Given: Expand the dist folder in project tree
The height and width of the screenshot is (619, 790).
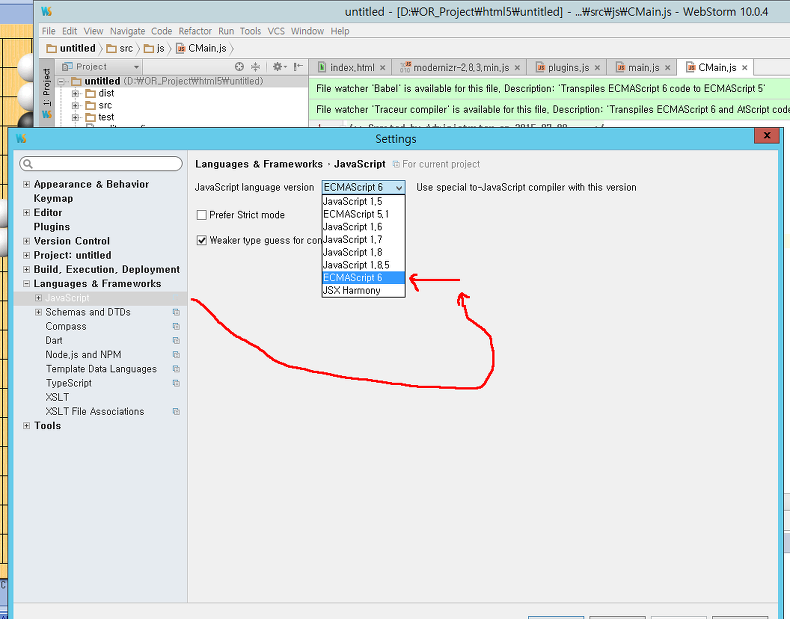Looking at the screenshot, I should pos(76,93).
